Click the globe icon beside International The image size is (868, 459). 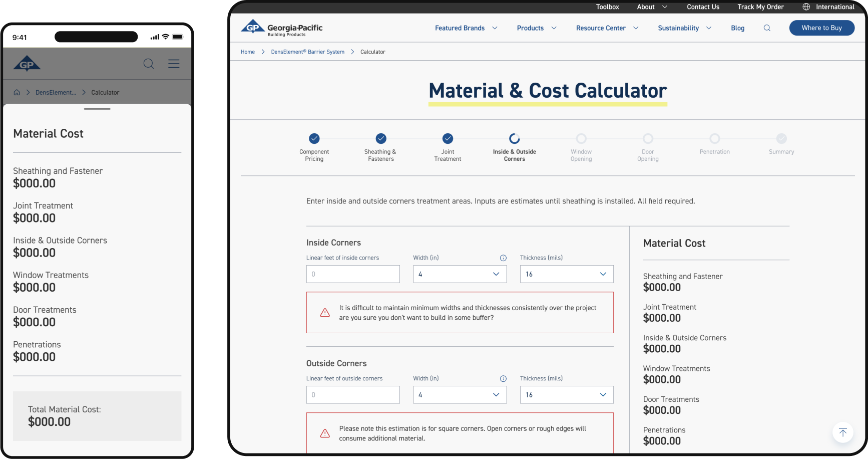tap(806, 7)
